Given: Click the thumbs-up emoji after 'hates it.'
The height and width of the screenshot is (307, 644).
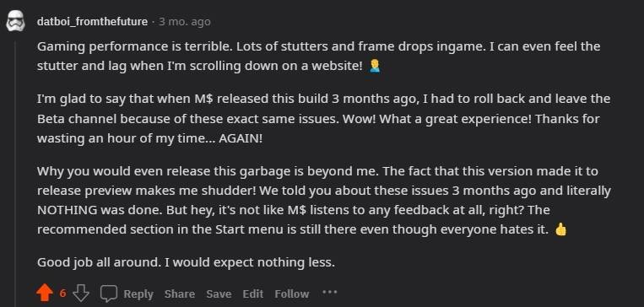Looking at the screenshot, I should coord(560,229).
